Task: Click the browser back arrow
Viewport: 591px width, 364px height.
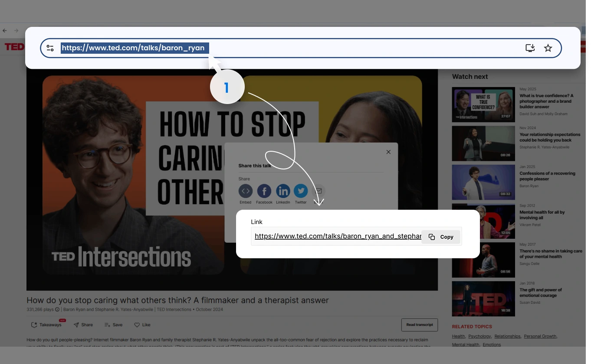Action: pyautogui.click(x=5, y=31)
